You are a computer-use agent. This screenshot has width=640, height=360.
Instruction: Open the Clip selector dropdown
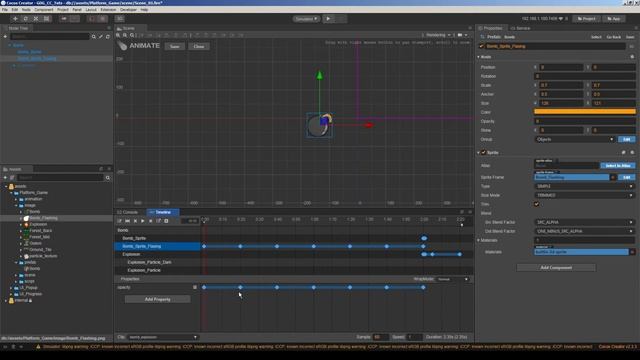tap(163, 337)
